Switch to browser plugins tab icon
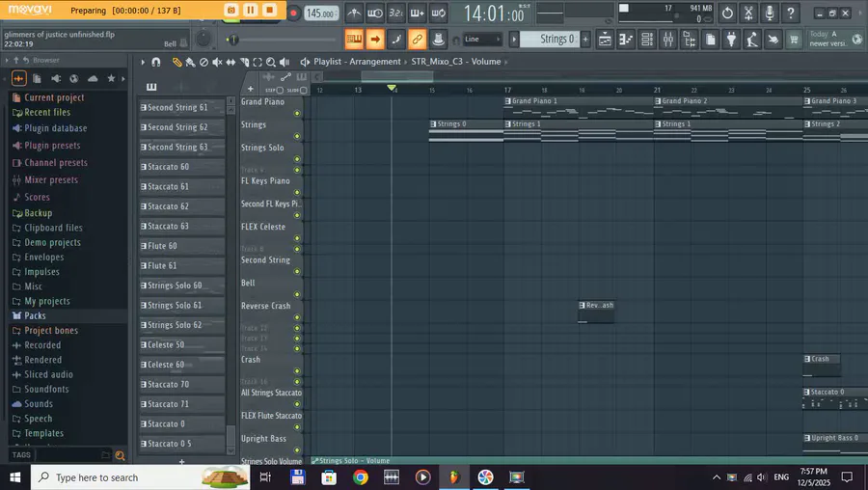The height and width of the screenshot is (490, 868). tap(56, 79)
